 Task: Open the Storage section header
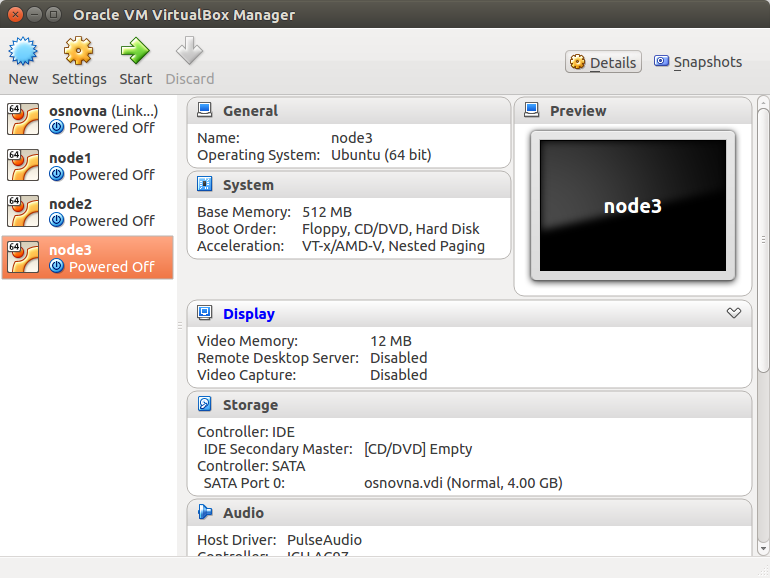pyautogui.click(x=250, y=405)
